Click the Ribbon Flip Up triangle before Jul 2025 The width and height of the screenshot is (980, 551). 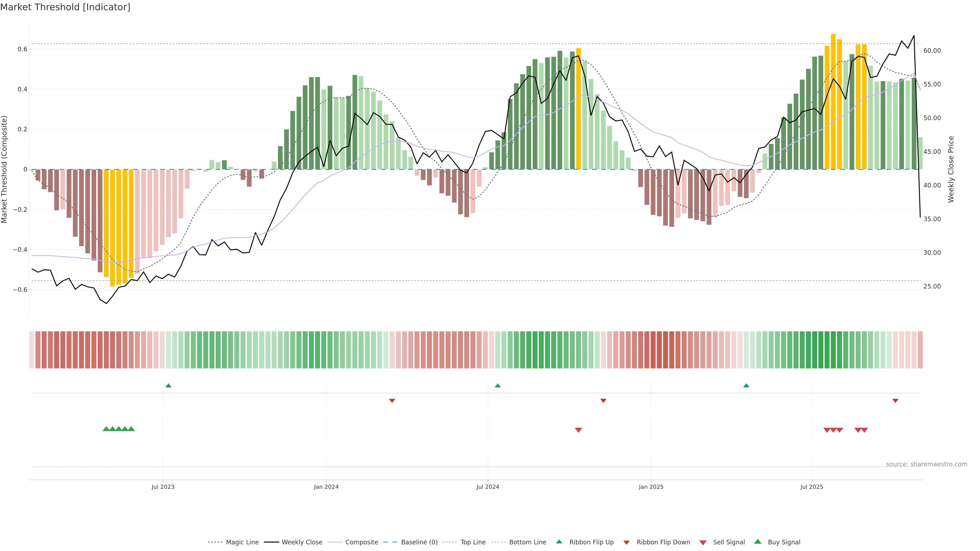[x=746, y=386]
